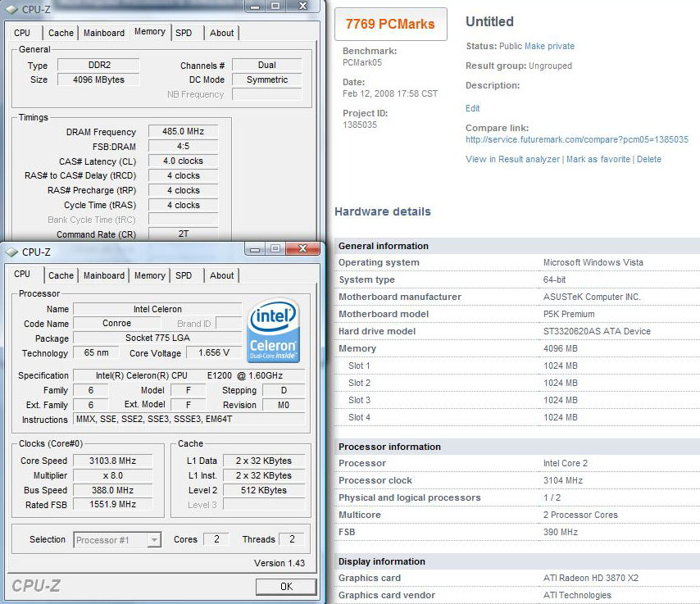Switch to CPU tab in upper CPU-Z window
Image resolution: width=700 pixels, height=604 pixels.
[x=22, y=33]
